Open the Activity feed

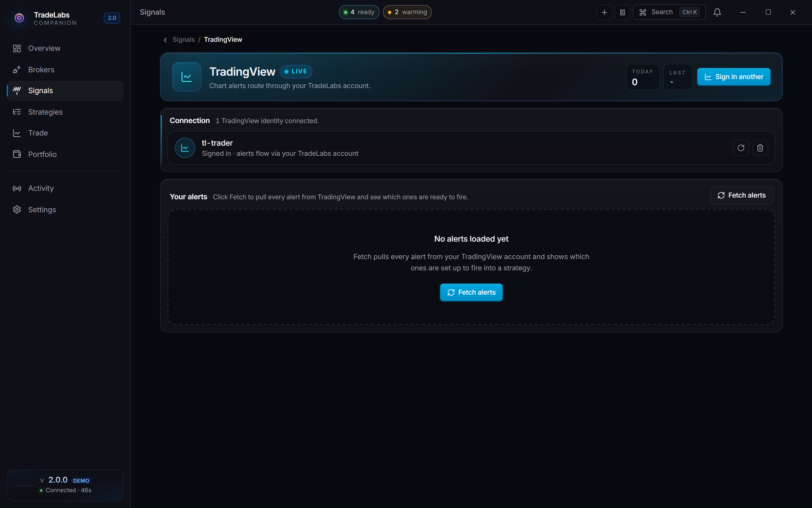point(65,188)
